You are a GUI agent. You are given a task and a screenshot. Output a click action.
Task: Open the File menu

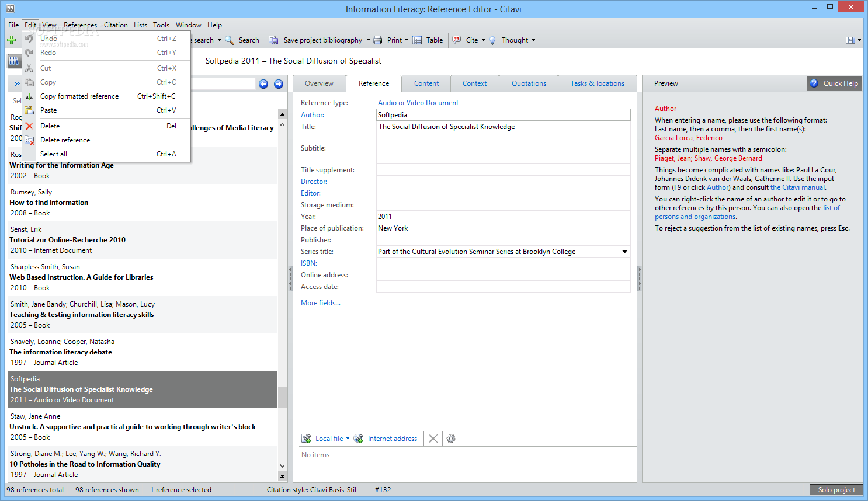[13, 25]
